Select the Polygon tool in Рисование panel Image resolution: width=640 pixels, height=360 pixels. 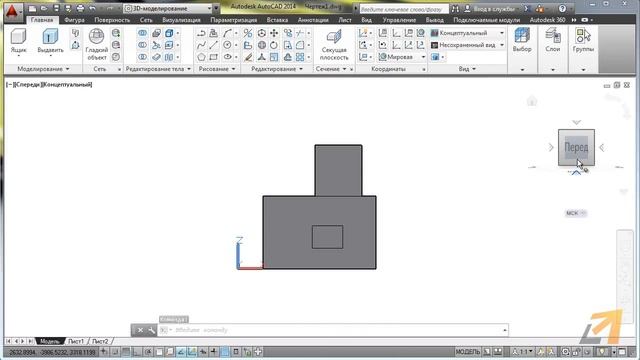(x=201, y=57)
